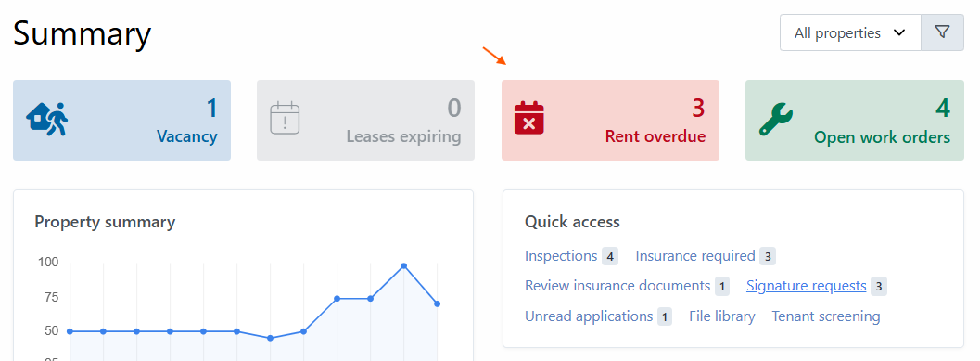
Task: Go to Tenant screening link
Action: (x=825, y=316)
